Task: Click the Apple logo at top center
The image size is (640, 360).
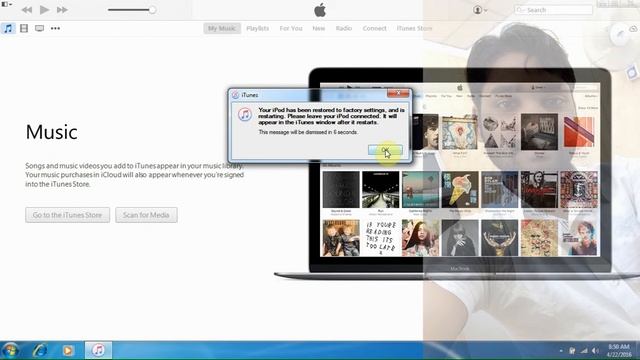Action: point(320,10)
